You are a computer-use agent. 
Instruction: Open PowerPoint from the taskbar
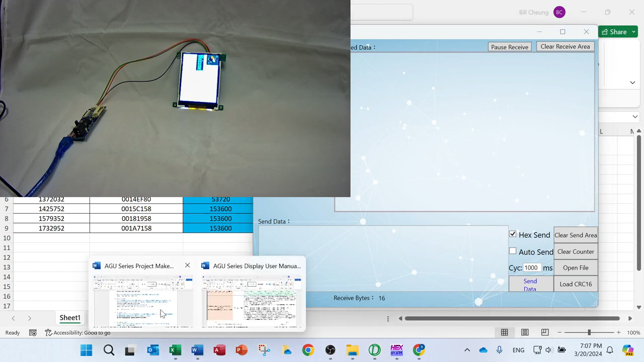pos(242,350)
